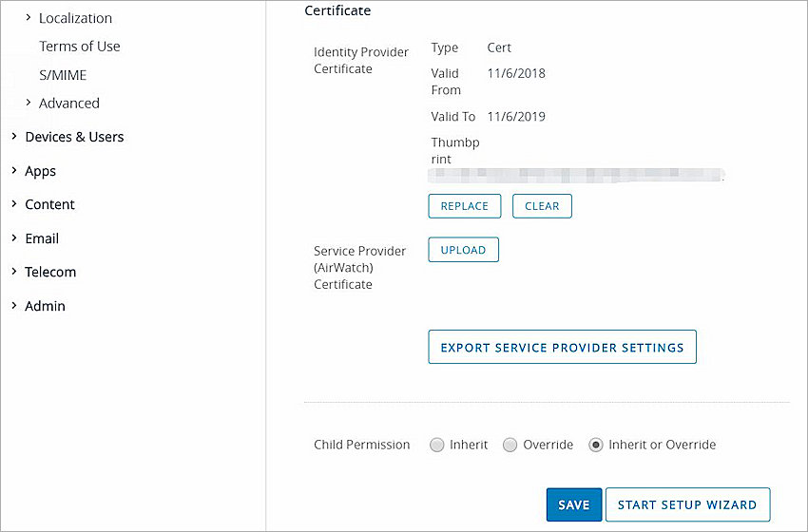Open the Terms of Use settings

(x=80, y=47)
